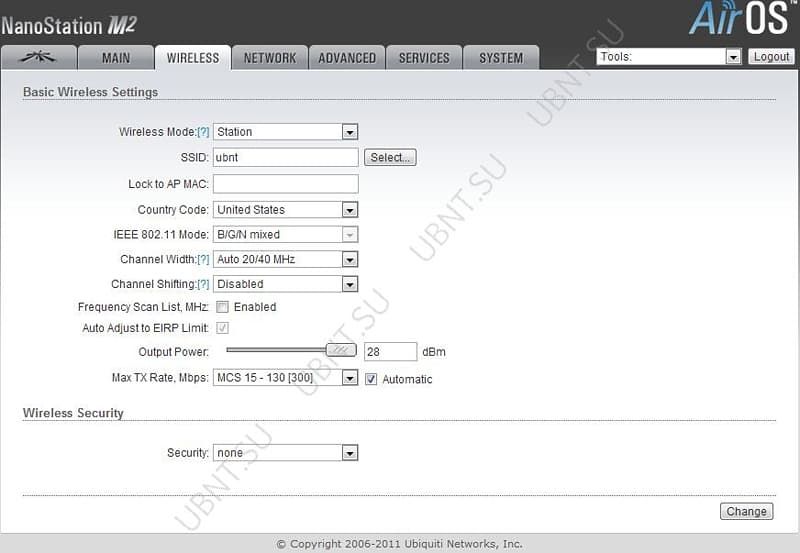Click the Basic Wireless Settings heading
This screenshot has height=553, width=800.
click(x=90, y=92)
